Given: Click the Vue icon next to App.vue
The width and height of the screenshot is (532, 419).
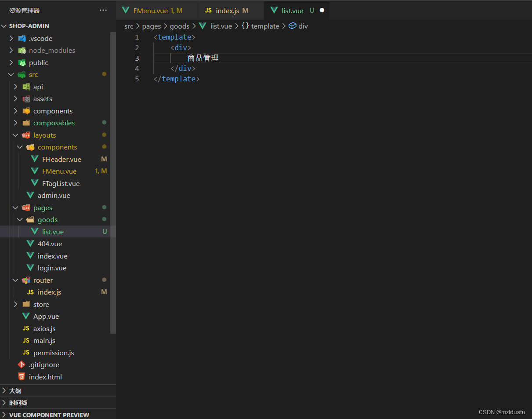Looking at the screenshot, I should click(x=26, y=316).
